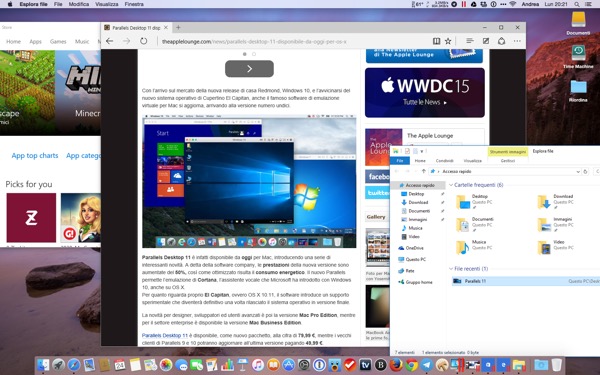
Task: Reload the page in Edge
Action: point(143,41)
